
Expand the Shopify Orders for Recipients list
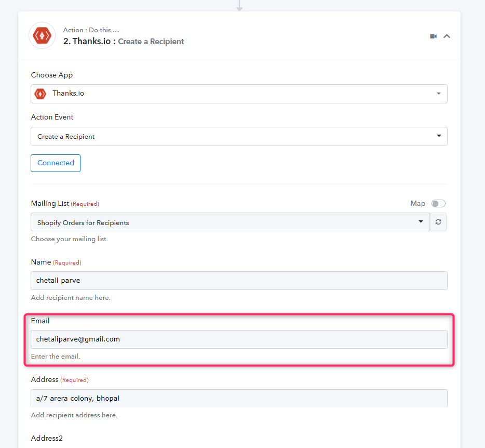pyautogui.click(x=230, y=222)
